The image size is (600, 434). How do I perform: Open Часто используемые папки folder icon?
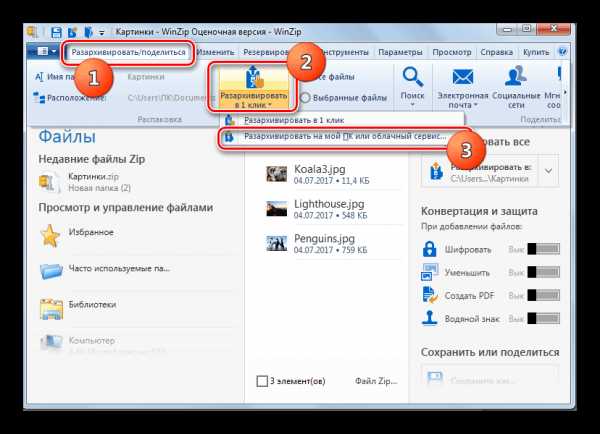[x=51, y=271]
